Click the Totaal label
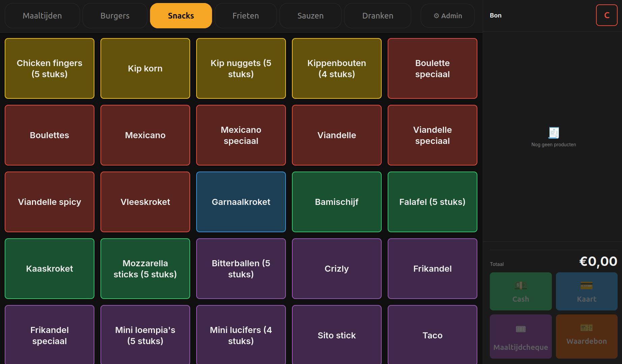 click(x=497, y=264)
